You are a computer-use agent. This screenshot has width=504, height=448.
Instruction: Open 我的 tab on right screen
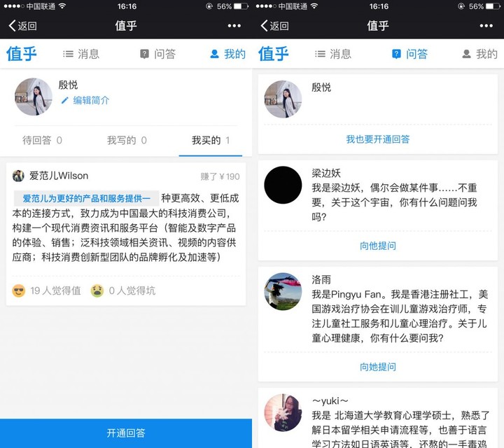480,54
